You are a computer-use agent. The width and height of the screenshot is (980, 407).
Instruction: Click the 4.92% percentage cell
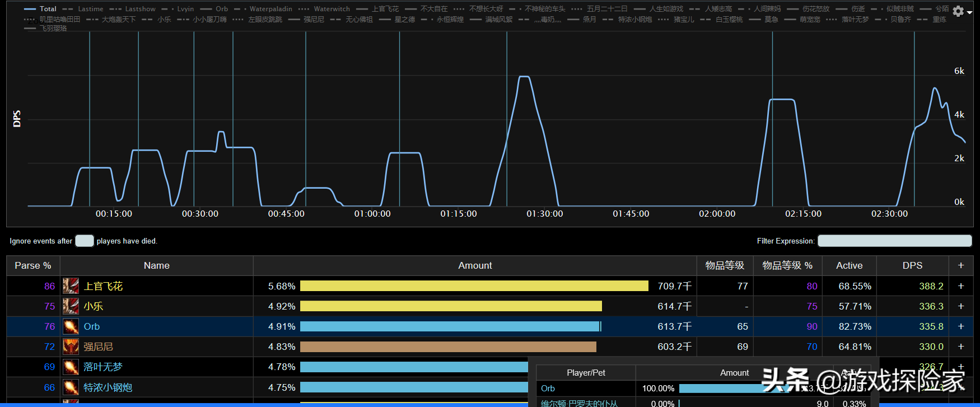click(282, 306)
